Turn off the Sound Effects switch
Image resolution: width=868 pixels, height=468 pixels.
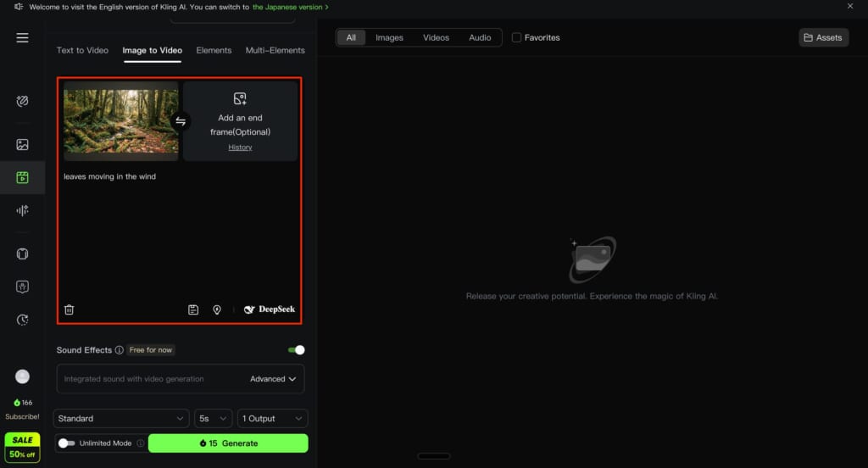296,349
